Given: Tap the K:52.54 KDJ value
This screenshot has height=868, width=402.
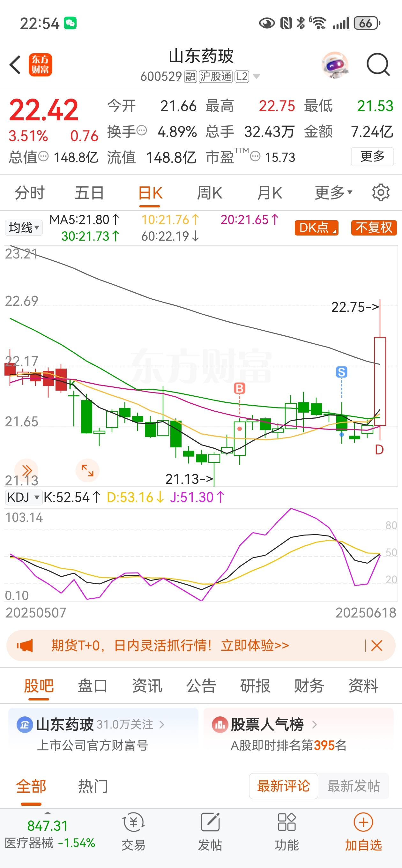Looking at the screenshot, I should 72,498.
